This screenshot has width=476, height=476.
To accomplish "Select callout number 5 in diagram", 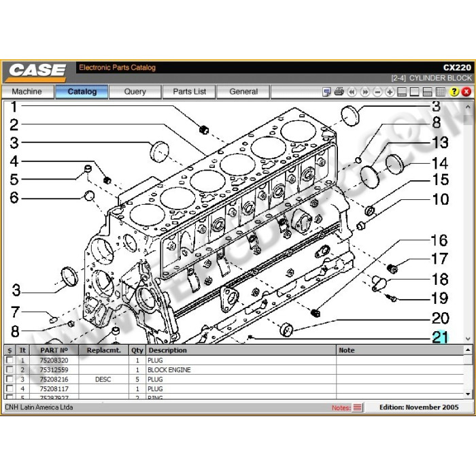I will (x=14, y=180).
